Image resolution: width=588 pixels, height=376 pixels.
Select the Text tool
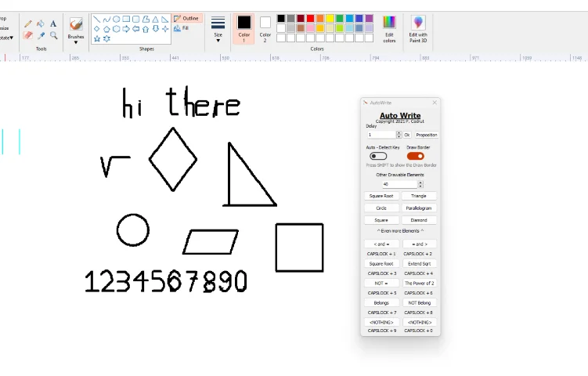pyautogui.click(x=53, y=24)
